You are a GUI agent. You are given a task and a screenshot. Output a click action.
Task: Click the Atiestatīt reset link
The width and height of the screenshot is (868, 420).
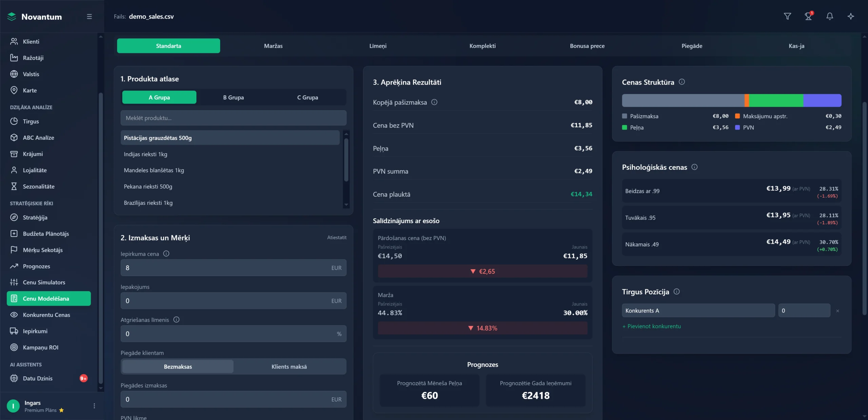coord(336,238)
